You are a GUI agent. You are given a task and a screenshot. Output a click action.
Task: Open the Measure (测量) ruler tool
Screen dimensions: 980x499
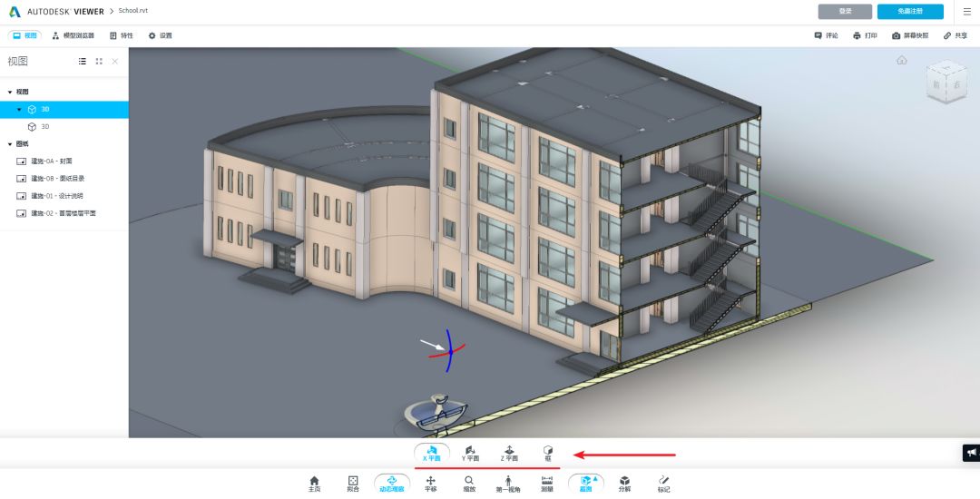coord(547,484)
